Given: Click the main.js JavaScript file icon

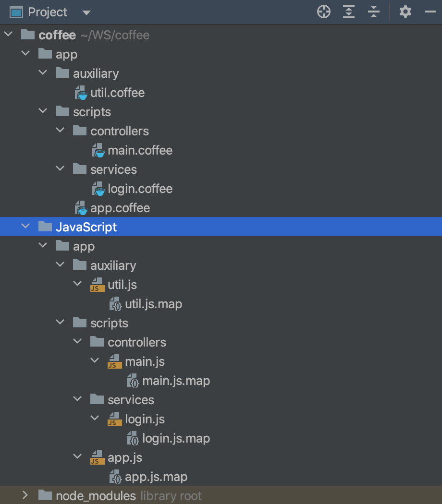Looking at the screenshot, I should coord(114,361).
